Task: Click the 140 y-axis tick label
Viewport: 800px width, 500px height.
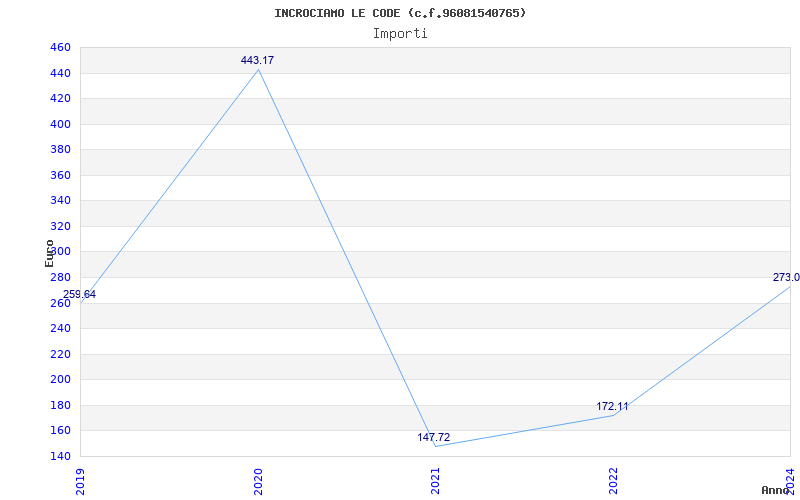Action: click(x=60, y=456)
